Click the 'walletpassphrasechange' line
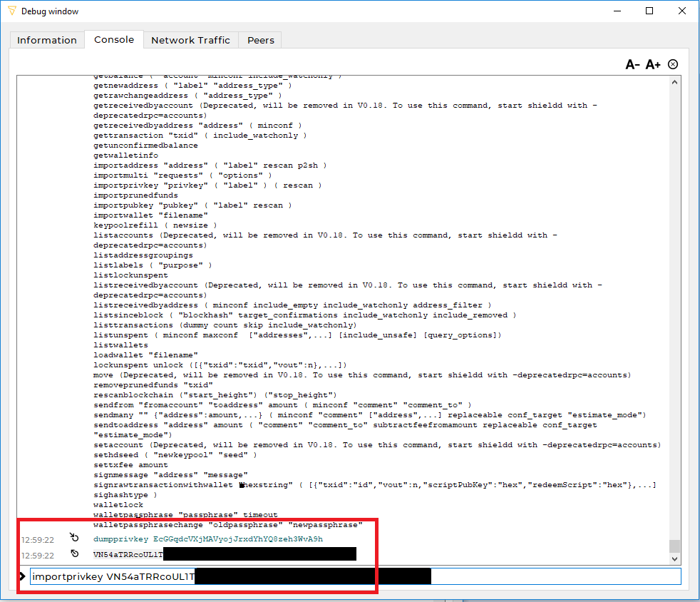 (x=228, y=525)
